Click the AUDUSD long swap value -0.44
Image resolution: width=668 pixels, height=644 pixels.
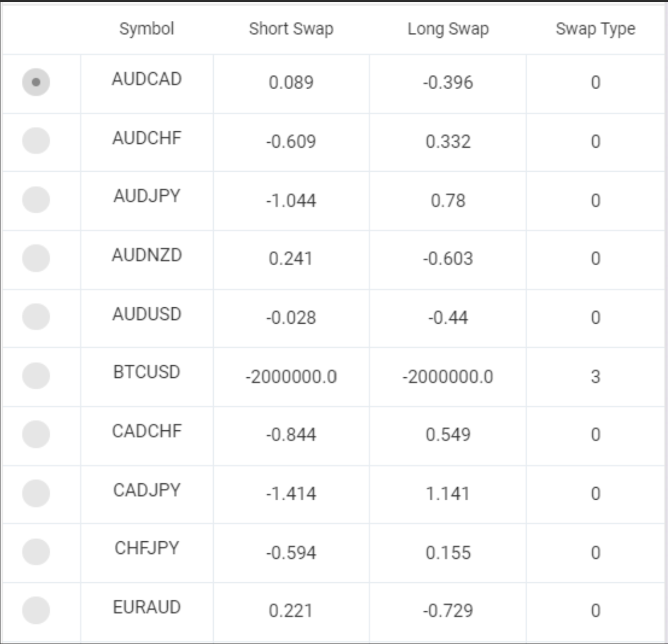(x=448, y=317)
